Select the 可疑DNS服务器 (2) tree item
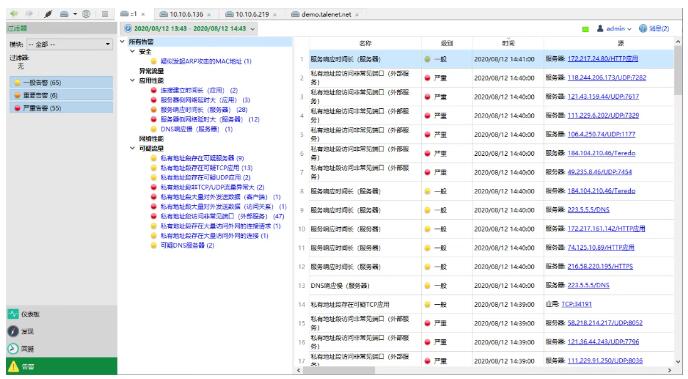The height and width of the screenshot is (379, 688). (187, 245)
